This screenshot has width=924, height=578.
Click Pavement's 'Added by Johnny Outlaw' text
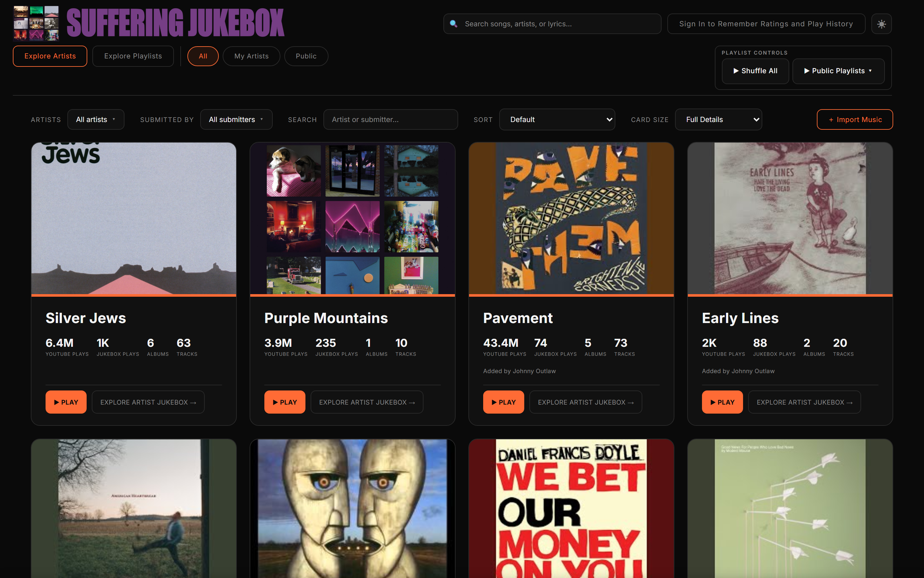(519, 371)
